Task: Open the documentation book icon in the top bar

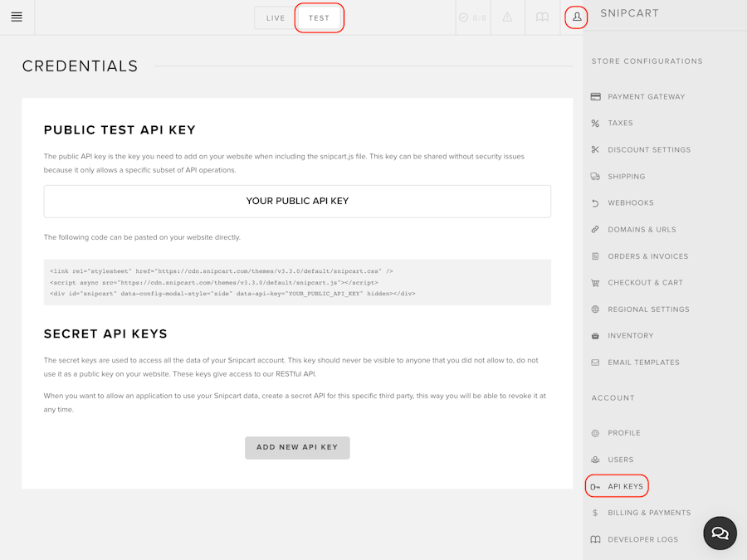Action: coord(542,17)
